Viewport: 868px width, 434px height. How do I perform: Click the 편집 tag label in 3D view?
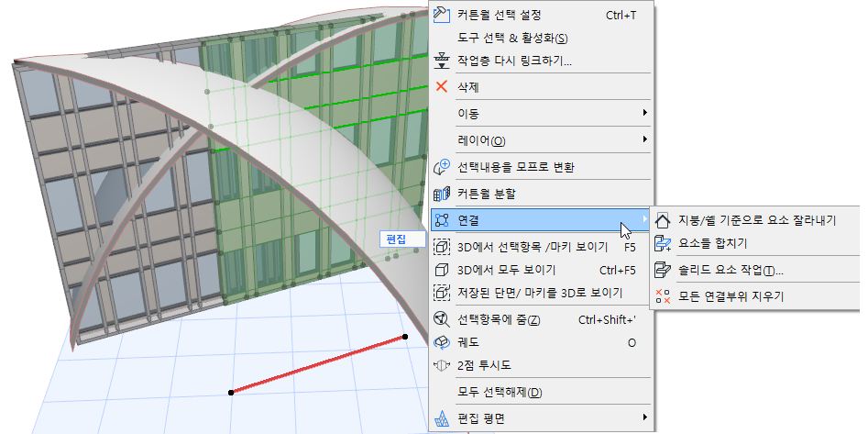click(402, 239)
